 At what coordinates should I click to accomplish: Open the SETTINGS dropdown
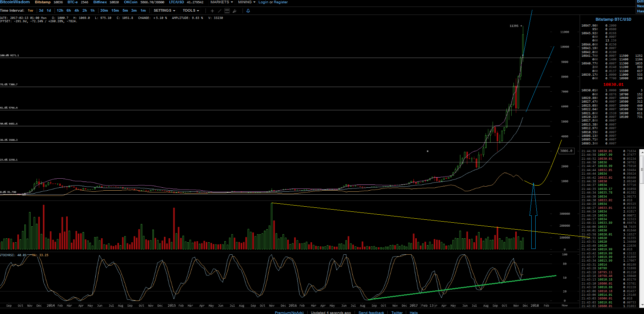click(164, 11)
